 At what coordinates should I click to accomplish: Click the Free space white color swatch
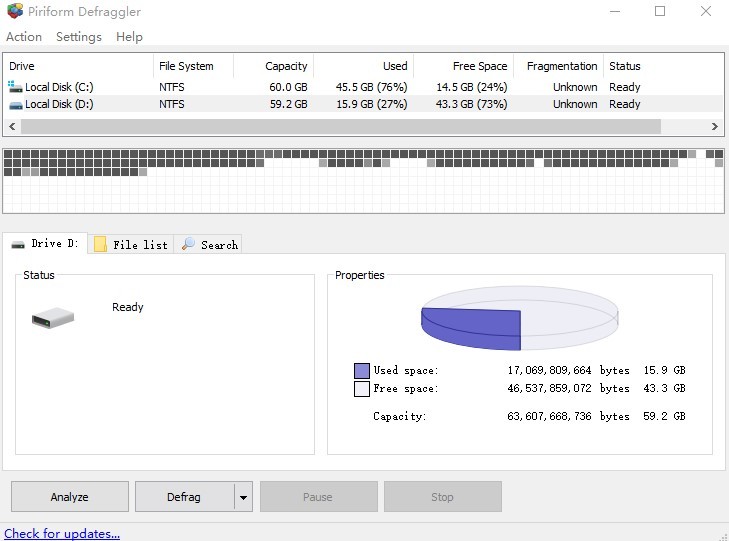click(x=361, y=388)
